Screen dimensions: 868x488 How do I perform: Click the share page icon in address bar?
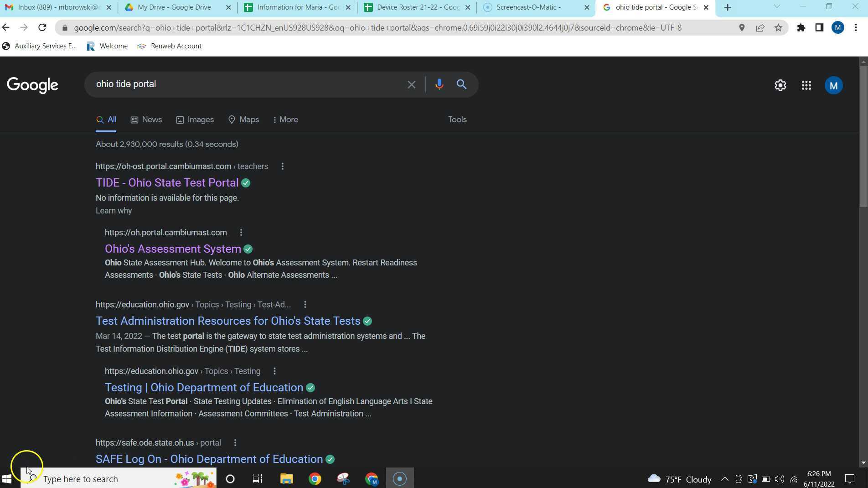pos(760,28)
